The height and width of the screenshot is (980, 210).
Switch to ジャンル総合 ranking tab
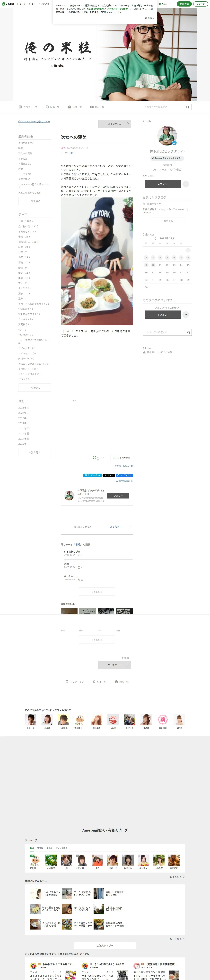coord(61,848)
